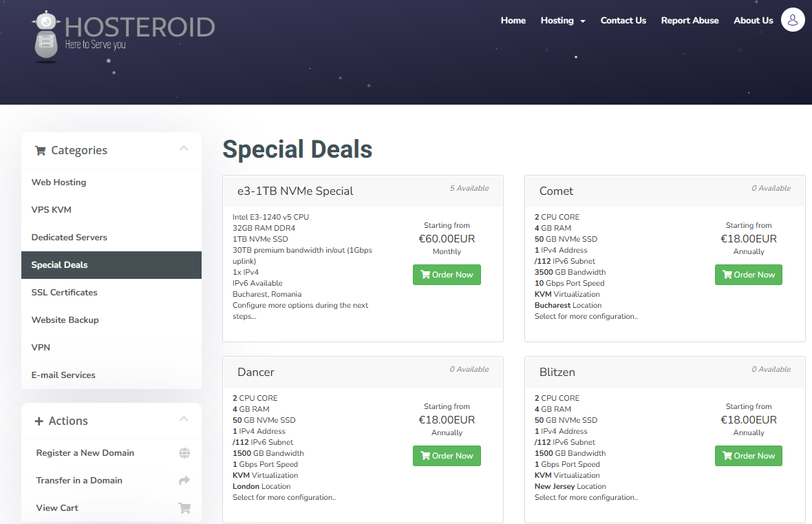Open the Hosting dropdown menu
This screenshot has width=812, height=524.
(563, 20)
